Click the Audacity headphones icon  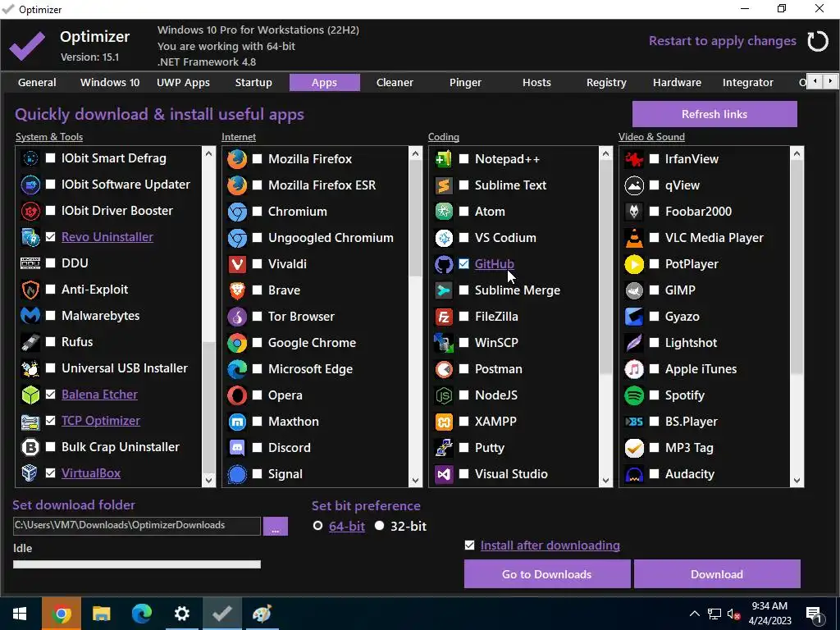point(634,474)
